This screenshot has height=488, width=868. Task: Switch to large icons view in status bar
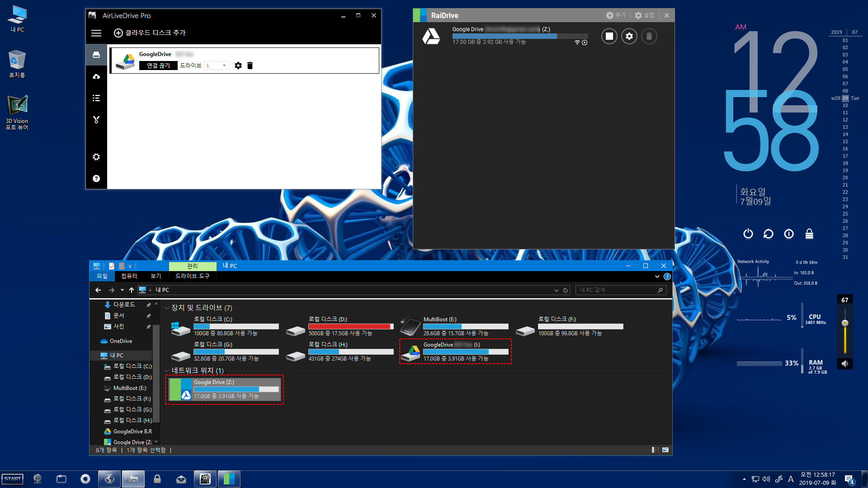click(x=665, y=450)
